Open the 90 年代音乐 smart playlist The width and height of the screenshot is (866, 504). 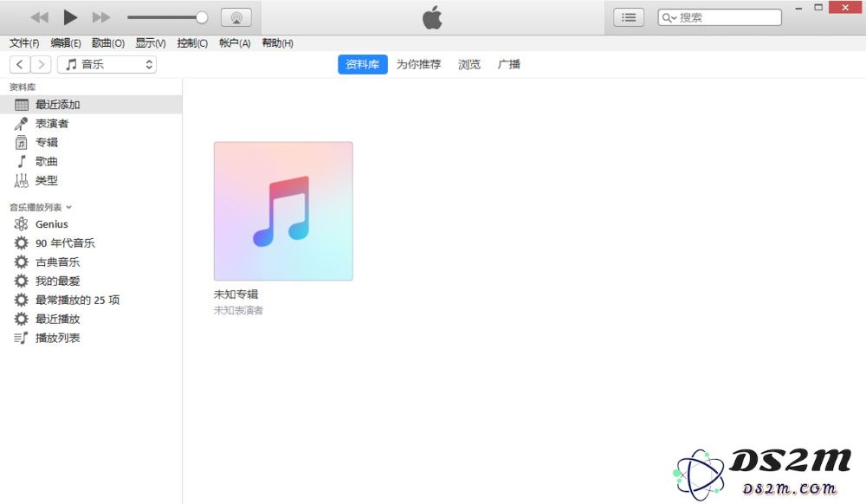tap(91, 242)
